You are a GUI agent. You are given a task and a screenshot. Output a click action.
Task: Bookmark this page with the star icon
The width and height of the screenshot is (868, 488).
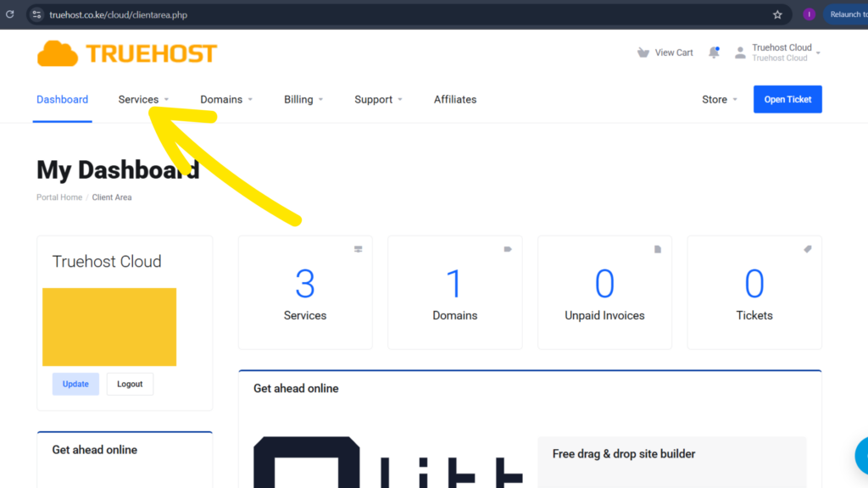[777, 15]
